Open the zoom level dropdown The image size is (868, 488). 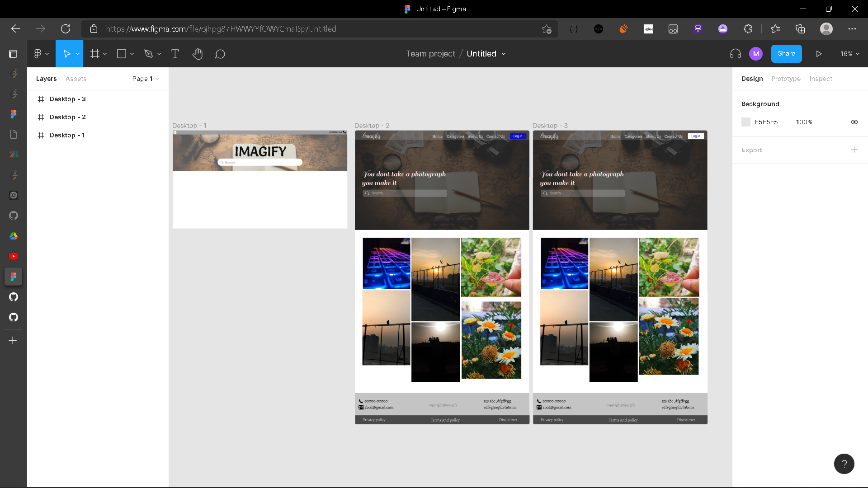click(x=849, y=54)
